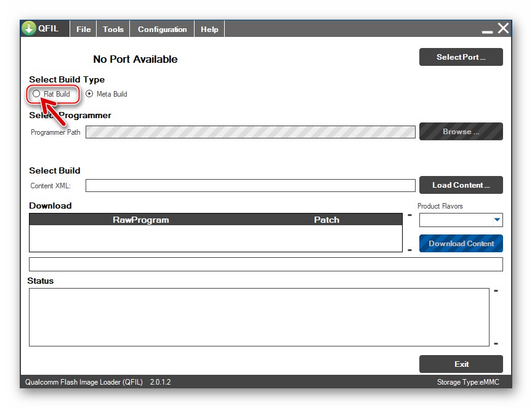Open the Product Flavors dropdown

496,220
